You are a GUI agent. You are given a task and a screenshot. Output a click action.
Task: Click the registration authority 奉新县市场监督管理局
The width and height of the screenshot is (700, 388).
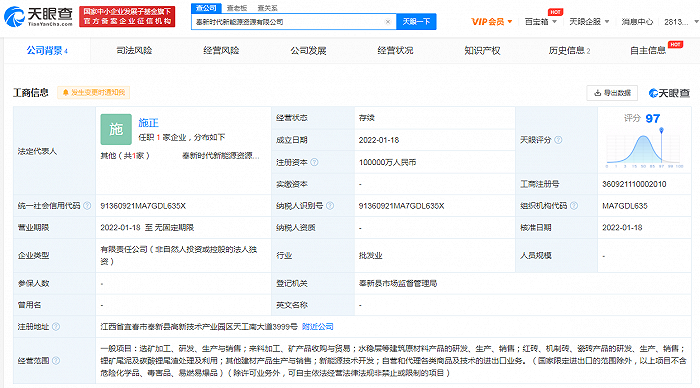tap(398, 283)
